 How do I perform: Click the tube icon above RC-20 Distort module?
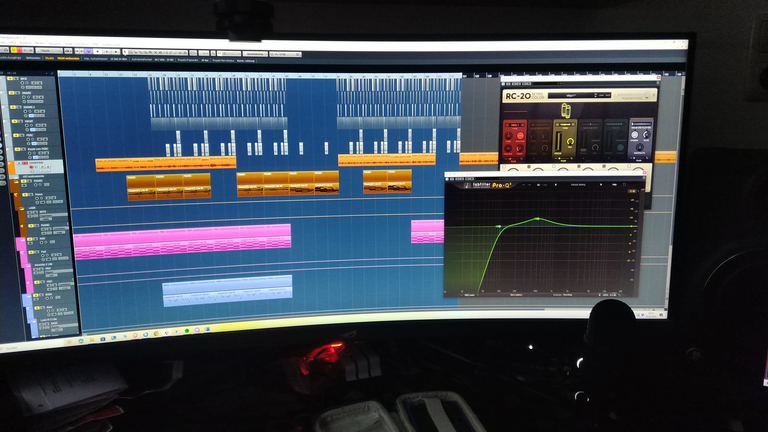pyautogui.click(x=566, y=111)
